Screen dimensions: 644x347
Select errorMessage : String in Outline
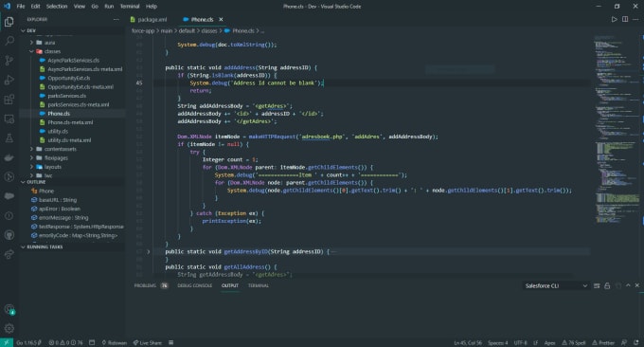click(x=63, y=217)
